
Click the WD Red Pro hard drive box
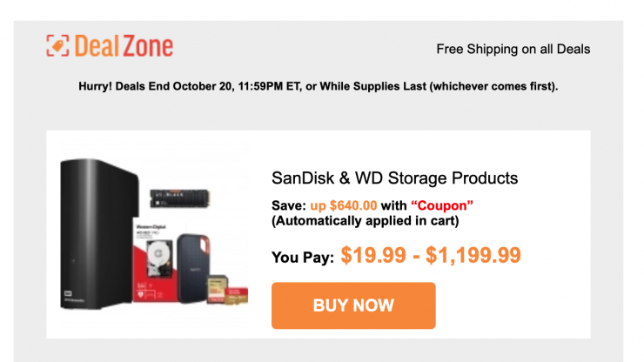click(156, 266)
